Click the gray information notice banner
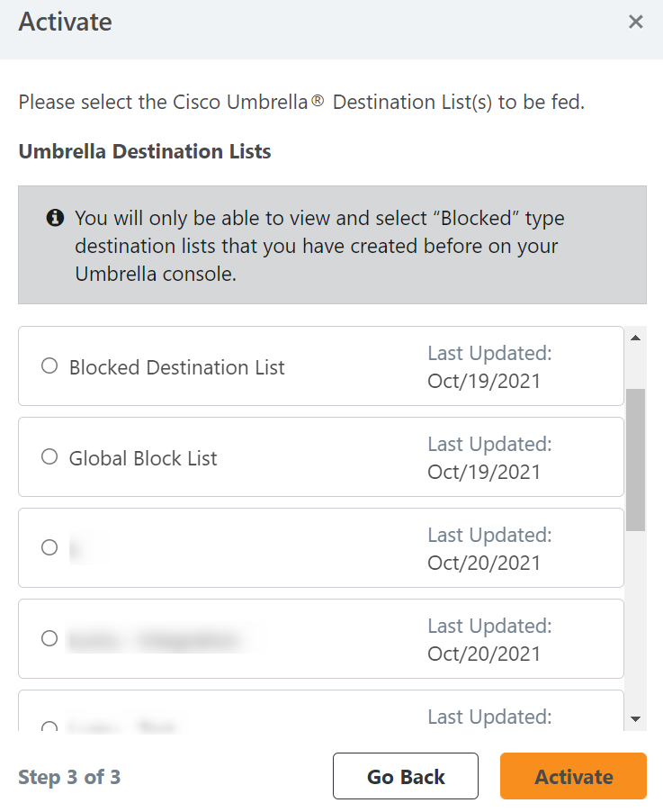Screen dimensions: 663x812 click(331, 245)
